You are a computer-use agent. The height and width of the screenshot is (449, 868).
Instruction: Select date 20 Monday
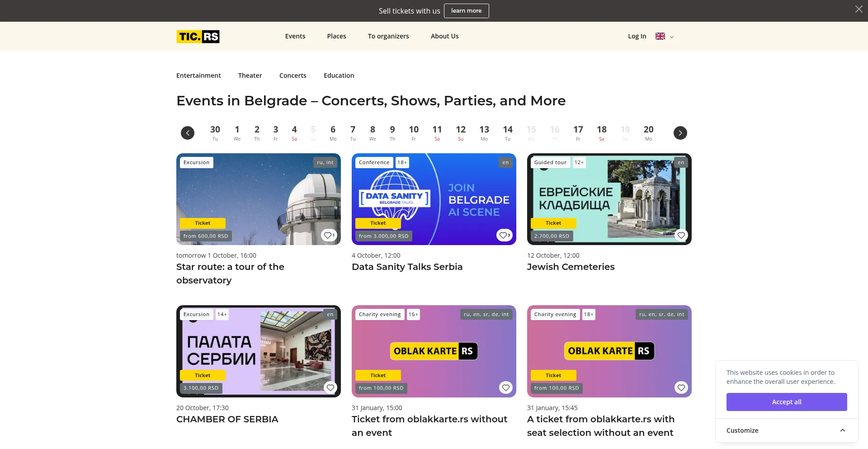[x=649, y=133]
